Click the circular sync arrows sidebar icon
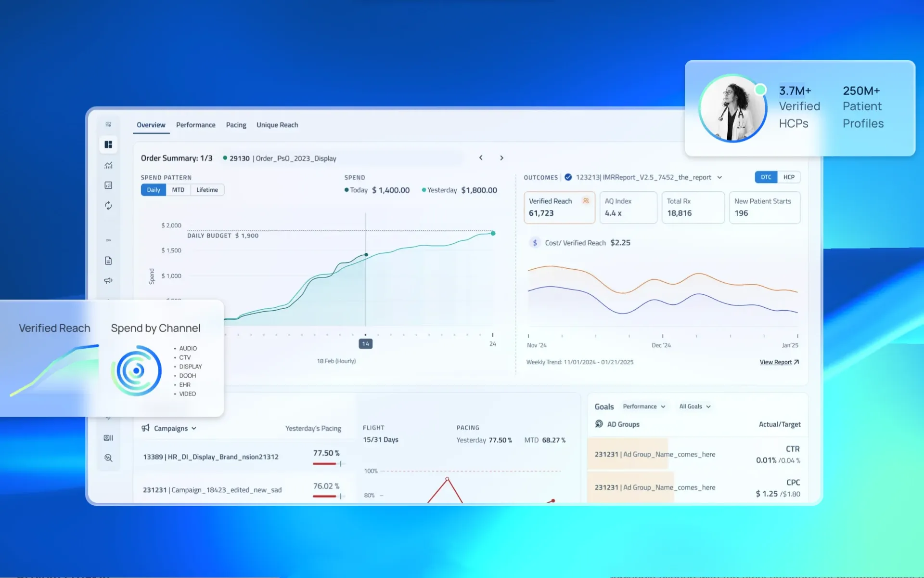The image size is (924, 578). (108, 206)
